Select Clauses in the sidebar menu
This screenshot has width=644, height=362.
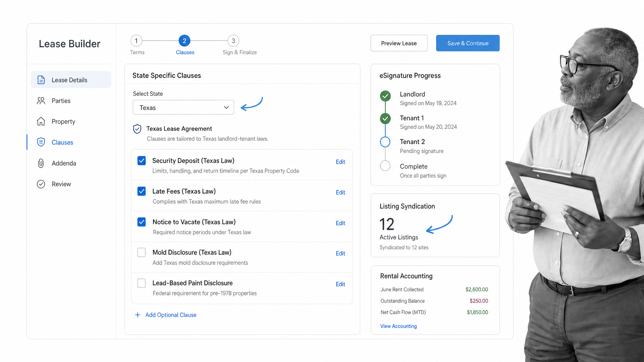(x=71, y=142)
